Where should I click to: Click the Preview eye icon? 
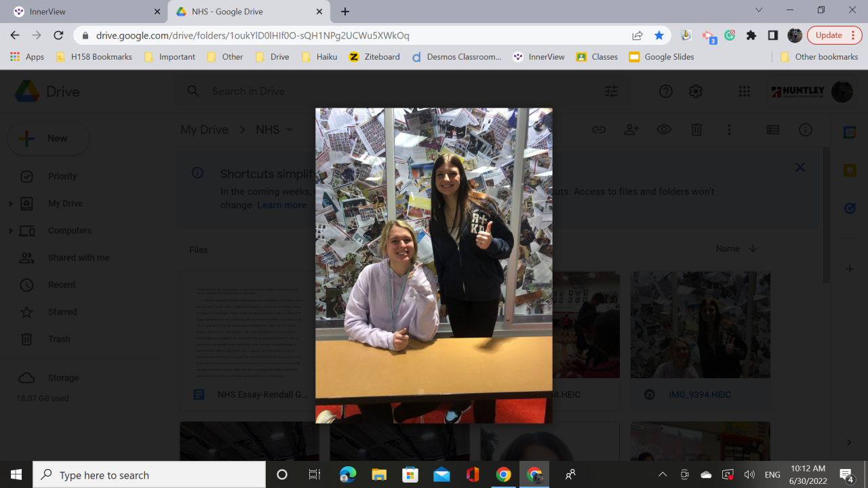coord(664,129)
